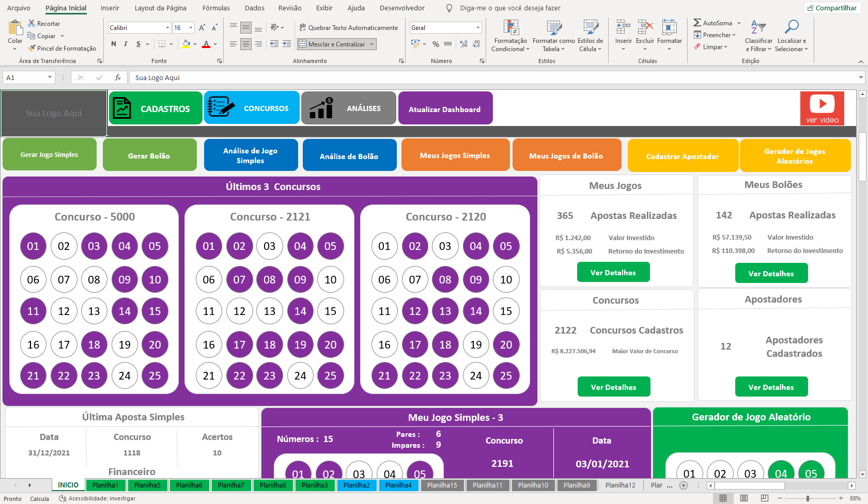Expand the Limpar dropdown
This screenshot has width=868, height=504.
(x=725, y=47)
